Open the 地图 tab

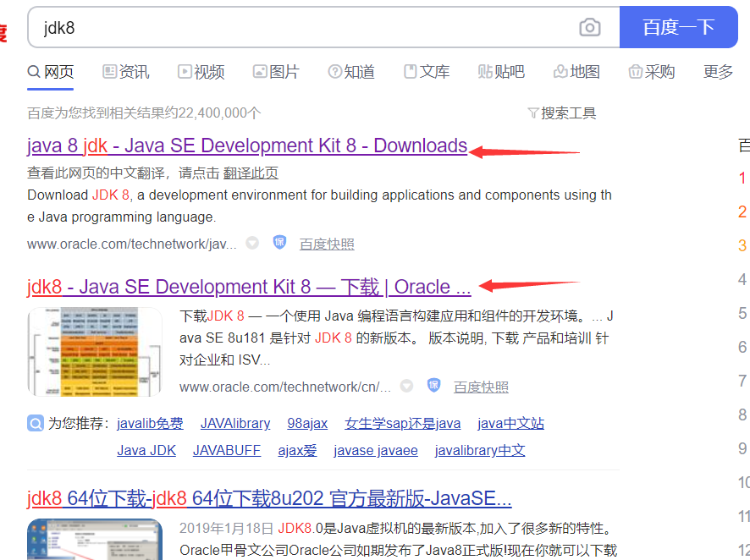pos(576,72)
